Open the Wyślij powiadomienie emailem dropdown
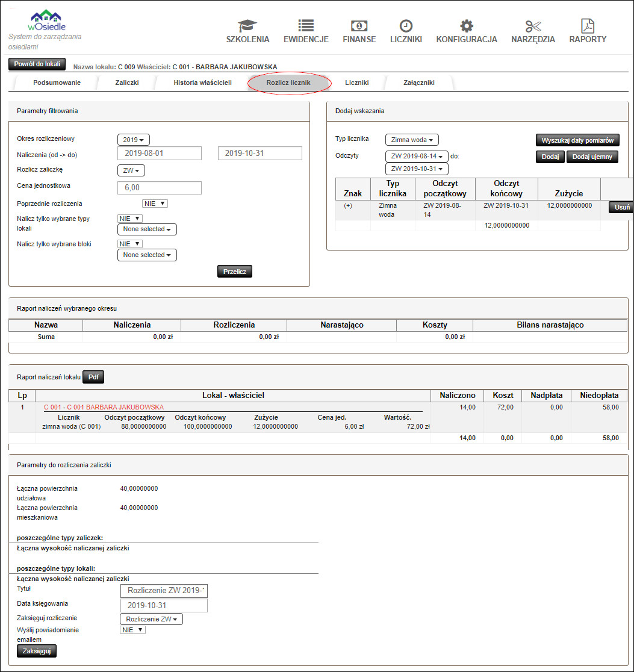 pos(133,630)
